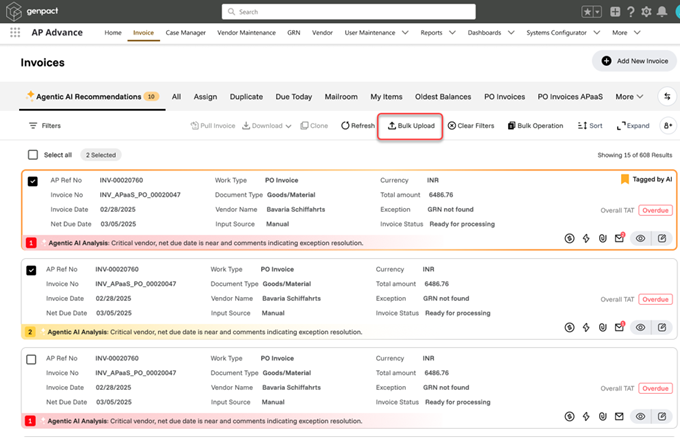Tick the Select all checkbox
Image resolution: width=680 pixels, height=441 pixels.
click(x=33, y=155)
